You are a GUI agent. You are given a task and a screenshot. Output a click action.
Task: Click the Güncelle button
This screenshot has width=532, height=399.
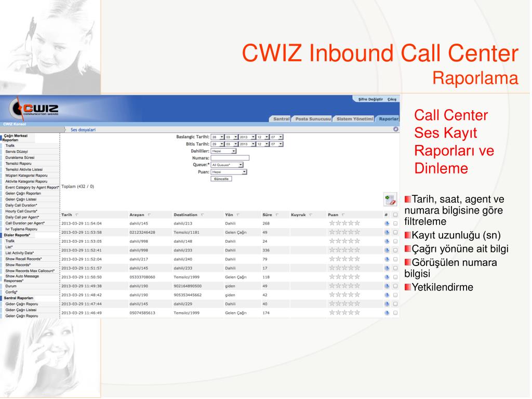(x=221, y=179)
